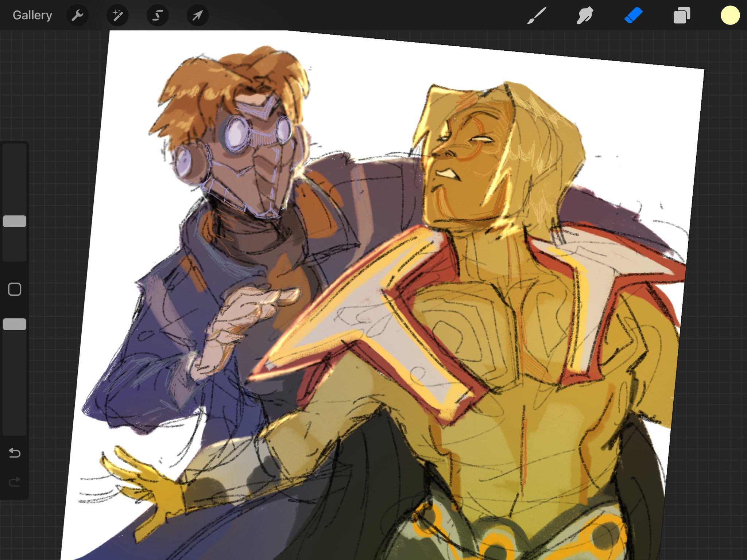Tap the square Modify button in sidebar
The height and width of the screenshot is (560, 747).
tap(15, 289)
